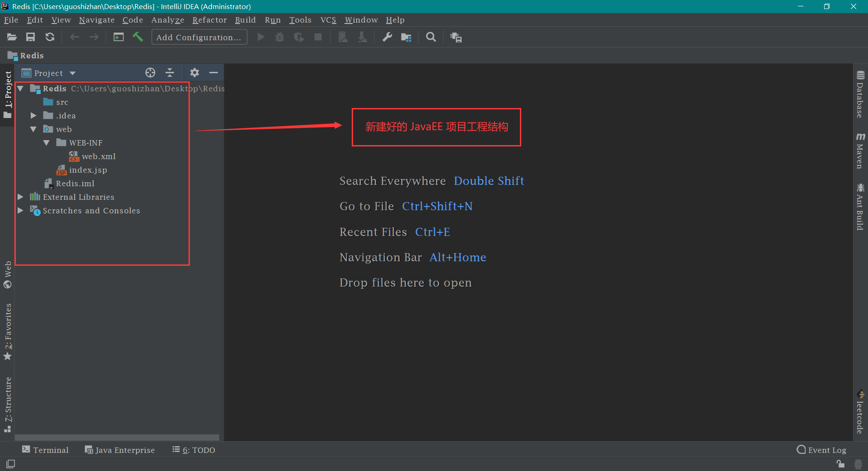
Task: Click the Build Project hammer icon
Action: point(138,37)
